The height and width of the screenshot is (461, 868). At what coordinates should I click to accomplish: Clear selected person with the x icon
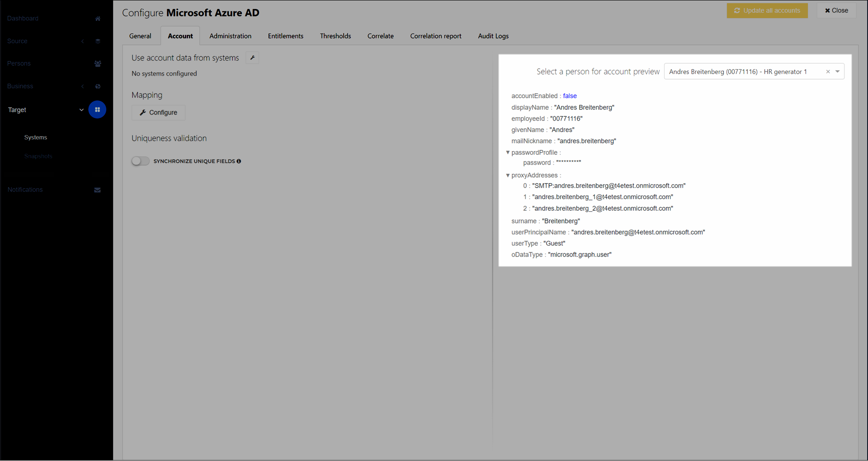(828, 71)
